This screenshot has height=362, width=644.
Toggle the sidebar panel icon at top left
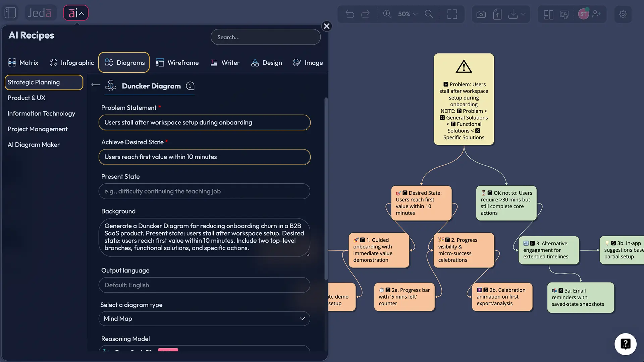point(10,12)
